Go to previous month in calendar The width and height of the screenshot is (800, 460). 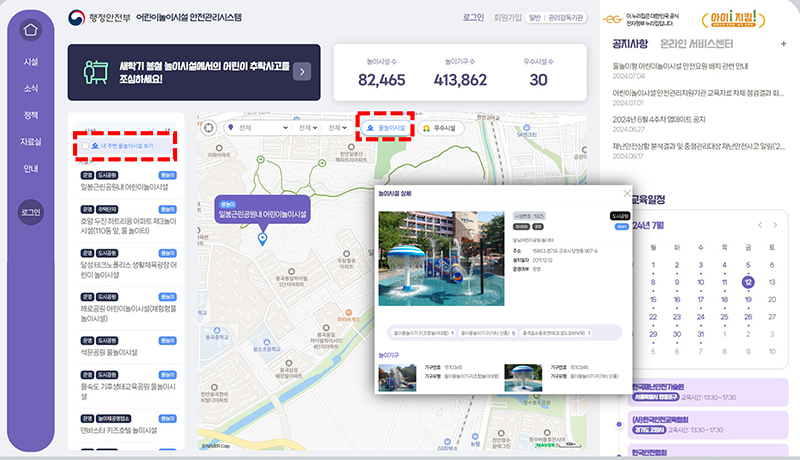tap(761, 225)
